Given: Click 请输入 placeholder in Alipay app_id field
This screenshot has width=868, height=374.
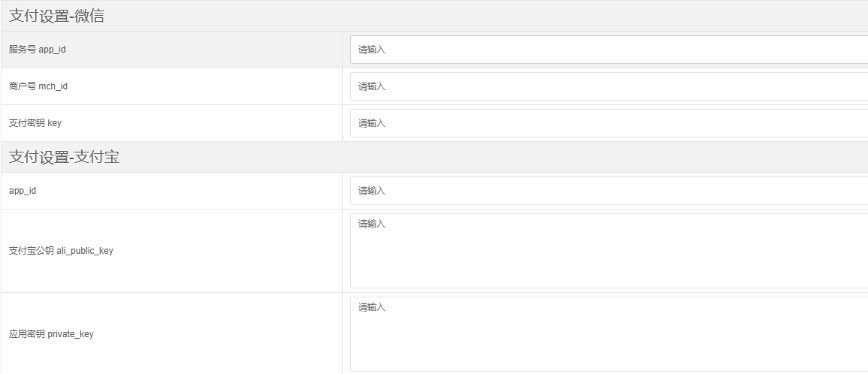Looking at the screenshot, I should point(372,191).
